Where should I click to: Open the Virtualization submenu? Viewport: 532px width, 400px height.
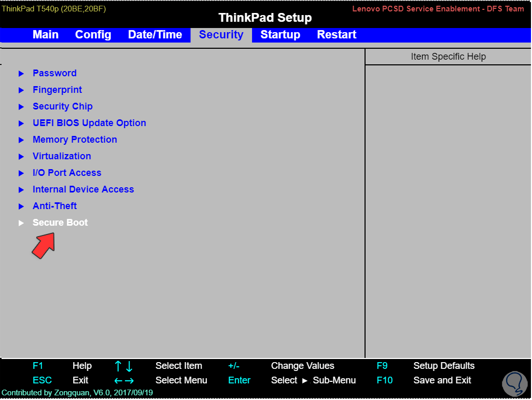click(62, 156)
